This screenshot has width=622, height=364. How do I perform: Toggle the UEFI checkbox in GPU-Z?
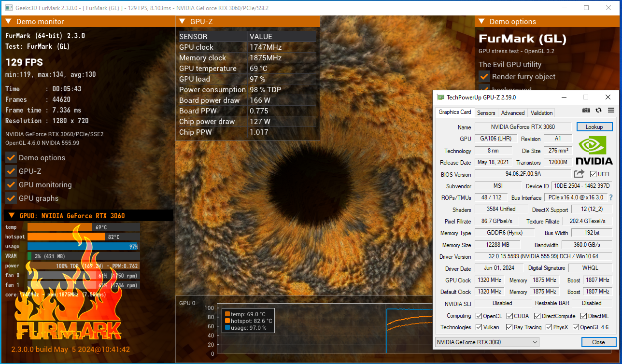593,174
